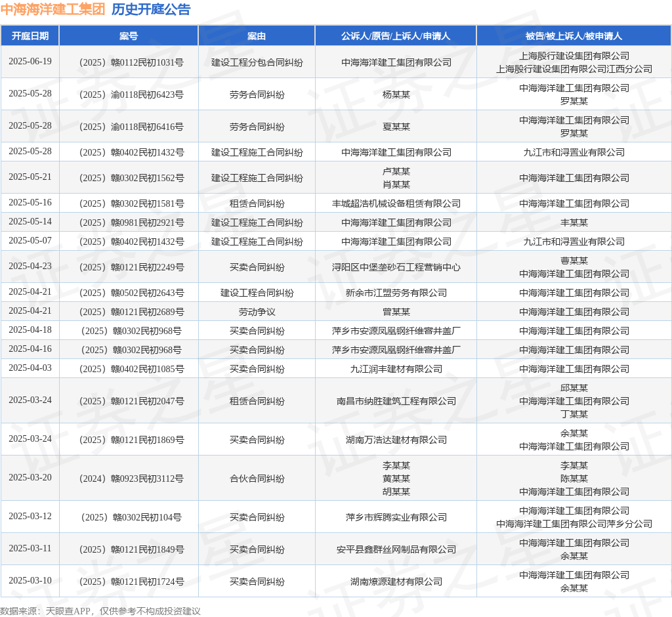Click the 被告/被上诉人/被申请人 column header

[574, 36]
